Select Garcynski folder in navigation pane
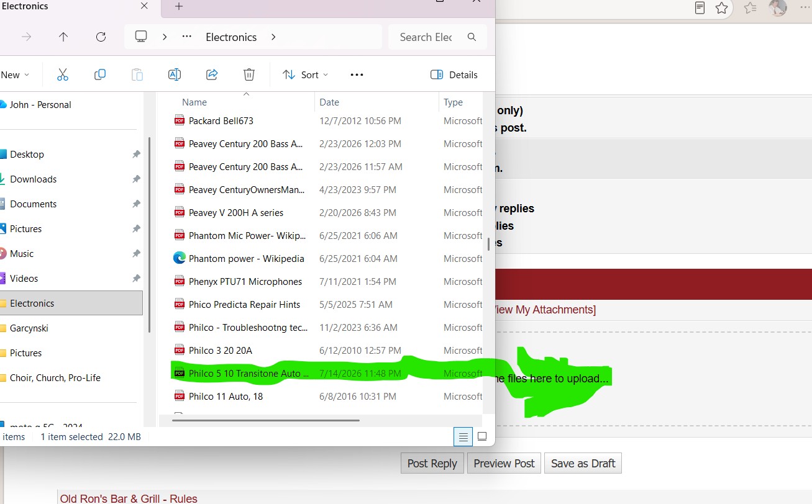Image resolution: width=812 pixels, height=504 pixels. 29,328
